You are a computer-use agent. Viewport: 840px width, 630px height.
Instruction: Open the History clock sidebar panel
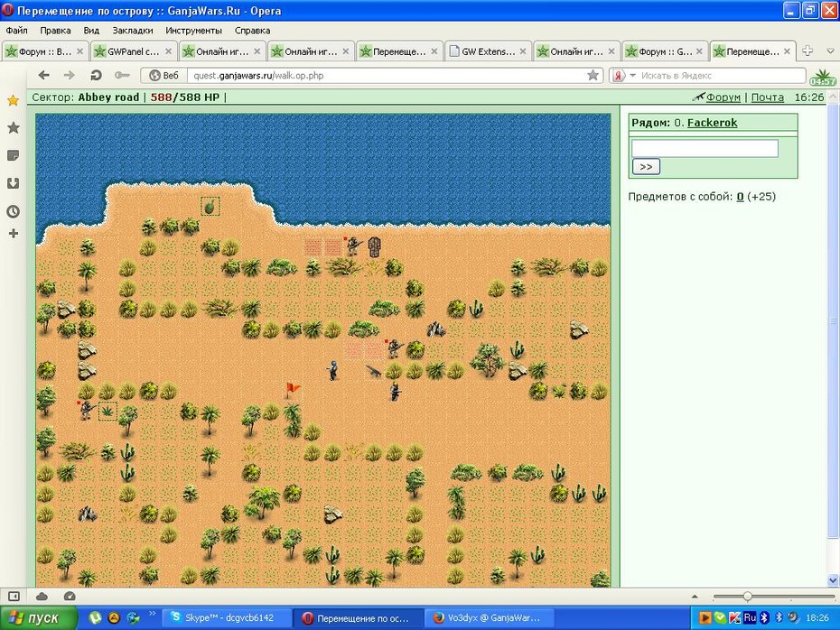(14, 211)
